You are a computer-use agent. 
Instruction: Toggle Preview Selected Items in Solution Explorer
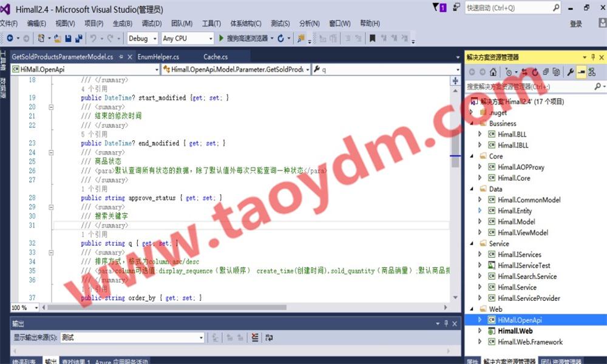coord(581,72)
